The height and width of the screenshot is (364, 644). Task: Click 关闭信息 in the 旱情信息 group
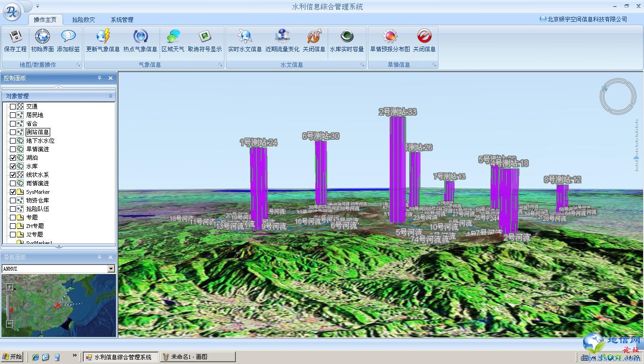pyautogui.click(x=424, y=36)
